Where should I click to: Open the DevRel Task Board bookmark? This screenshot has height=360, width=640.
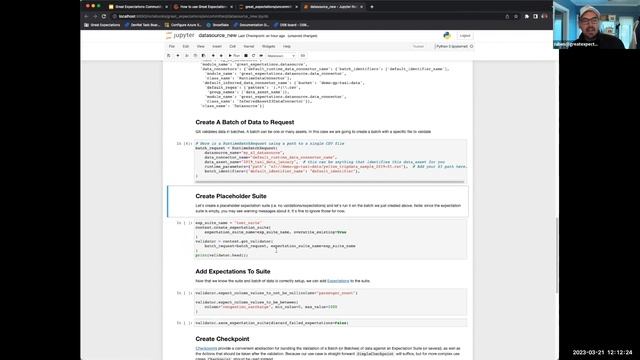click(142, 25)
